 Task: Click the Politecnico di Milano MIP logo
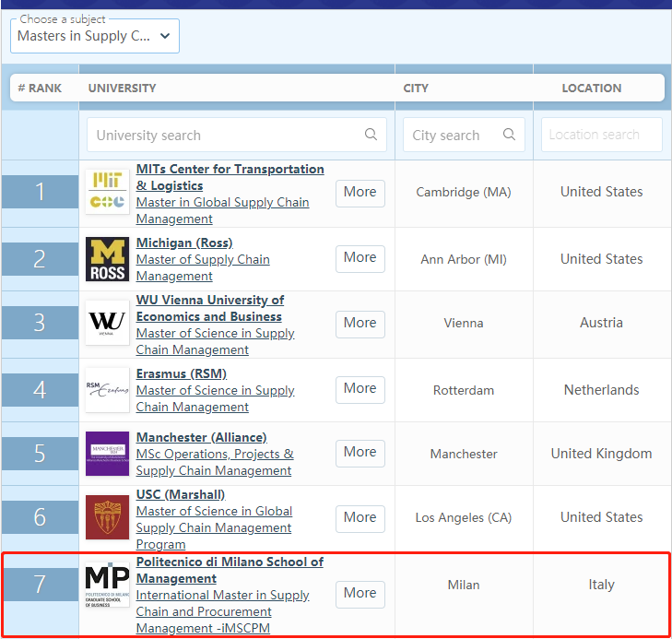tap(107, 585)
